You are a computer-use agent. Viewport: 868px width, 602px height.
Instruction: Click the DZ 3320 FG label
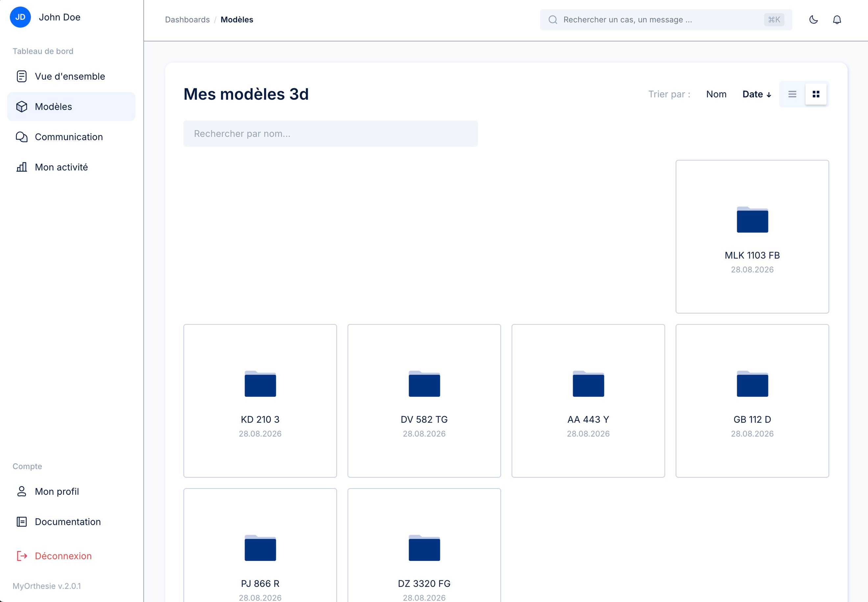(x=424, y=584)
